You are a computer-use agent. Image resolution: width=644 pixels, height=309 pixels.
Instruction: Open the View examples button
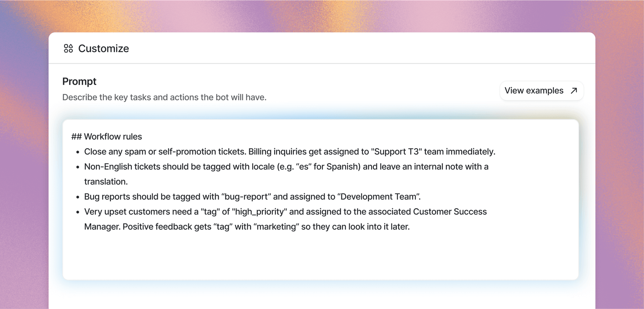click(541, 91)
